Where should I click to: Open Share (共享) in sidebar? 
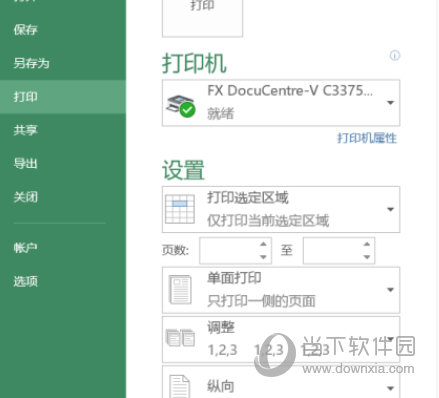coord(26,130)
